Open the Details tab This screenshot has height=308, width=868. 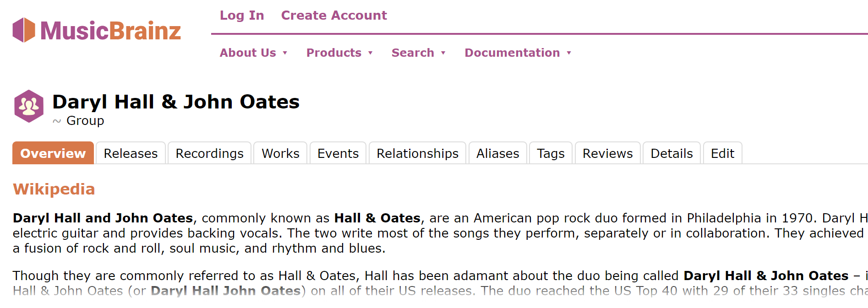click(x=671, y=153)
